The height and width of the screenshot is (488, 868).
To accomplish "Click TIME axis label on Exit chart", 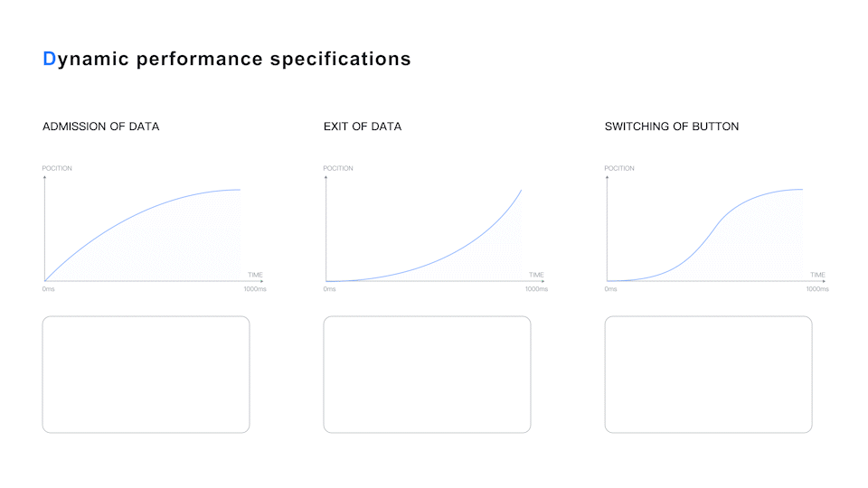I will tap(536, 275).
